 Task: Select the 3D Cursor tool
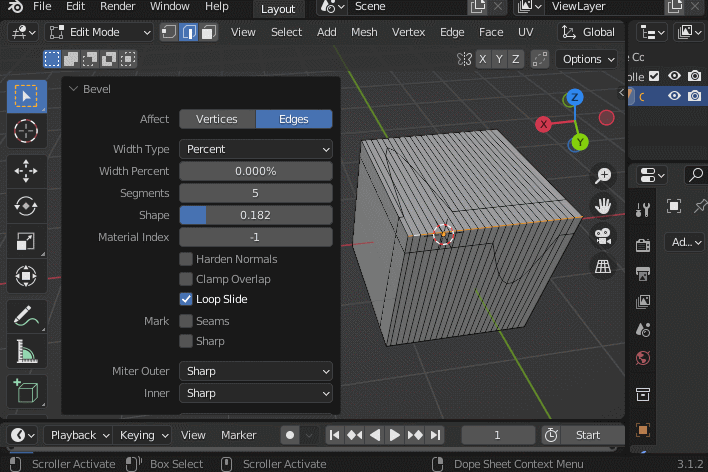(26, 131)
